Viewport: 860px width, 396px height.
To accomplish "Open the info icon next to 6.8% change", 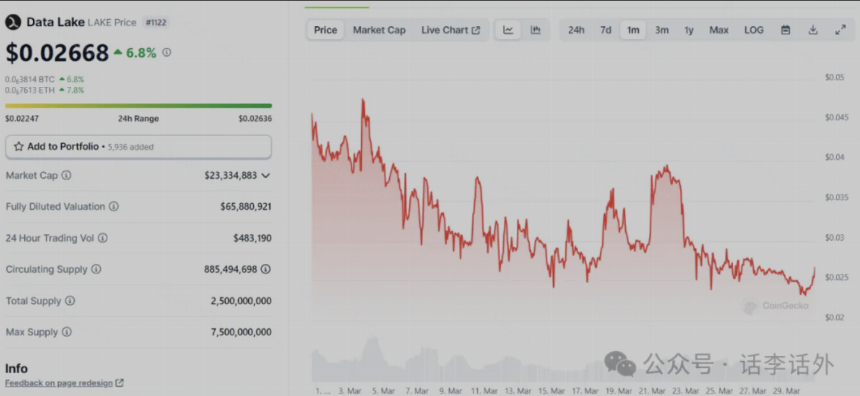I will (167, 53).
